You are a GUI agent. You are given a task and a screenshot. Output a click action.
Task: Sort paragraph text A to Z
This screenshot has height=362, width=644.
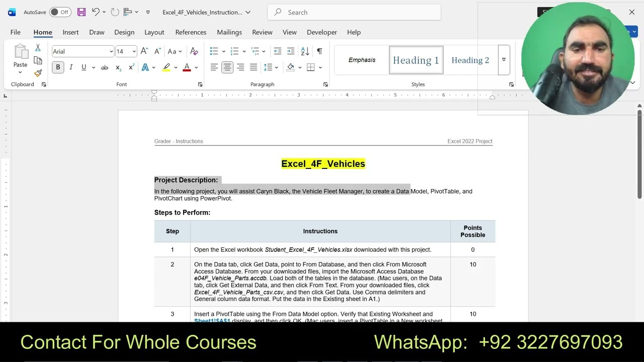click(305, 51)
